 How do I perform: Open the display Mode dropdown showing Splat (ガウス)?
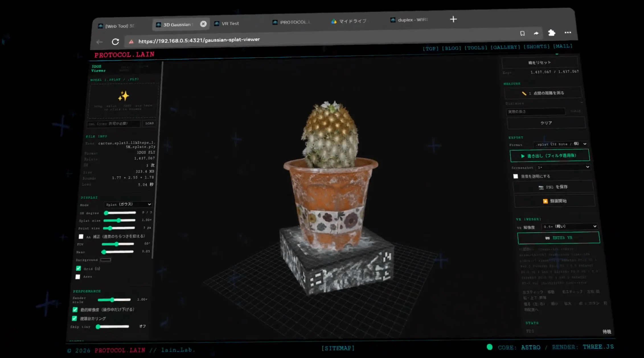[128, 204]
